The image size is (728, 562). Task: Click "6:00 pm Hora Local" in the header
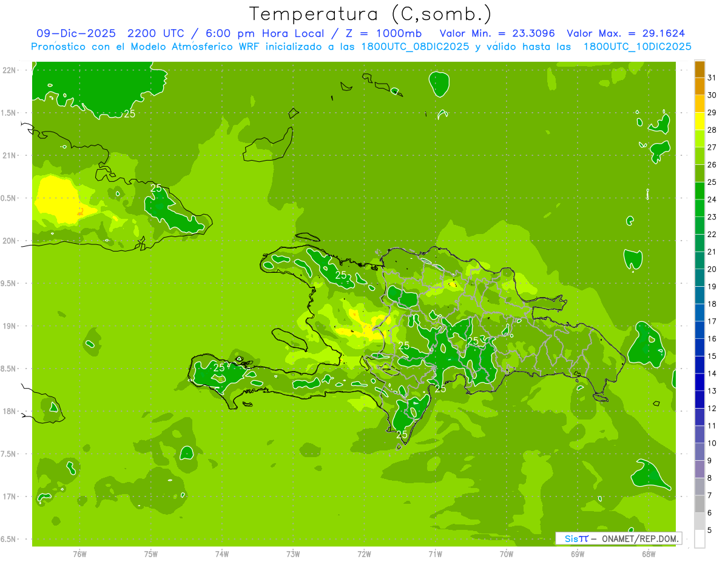coord(263,33)
